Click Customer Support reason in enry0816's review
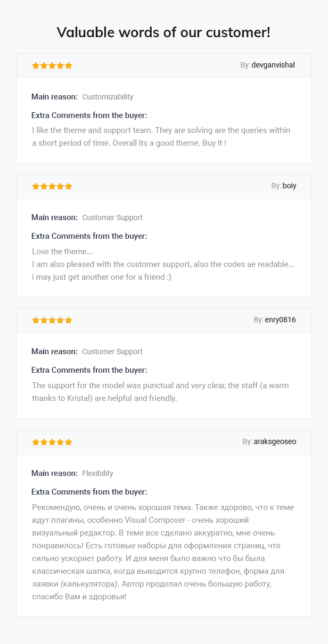 point(112,352)
